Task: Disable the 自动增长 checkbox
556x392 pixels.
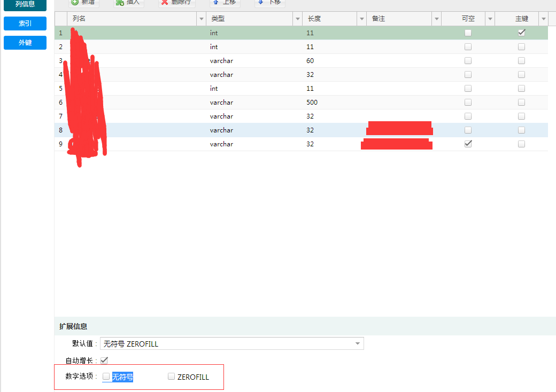Action: tap(104, 360)
